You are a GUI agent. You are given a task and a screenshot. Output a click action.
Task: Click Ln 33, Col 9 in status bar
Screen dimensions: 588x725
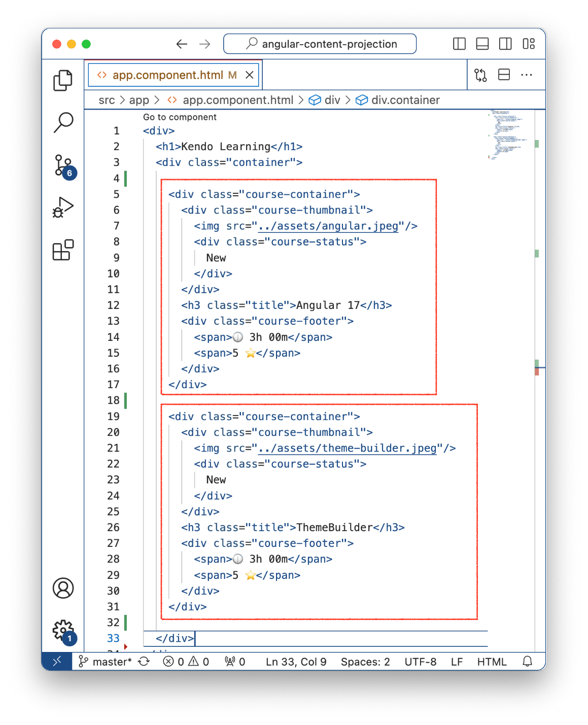pyautogui.click(x=296, y=662)
